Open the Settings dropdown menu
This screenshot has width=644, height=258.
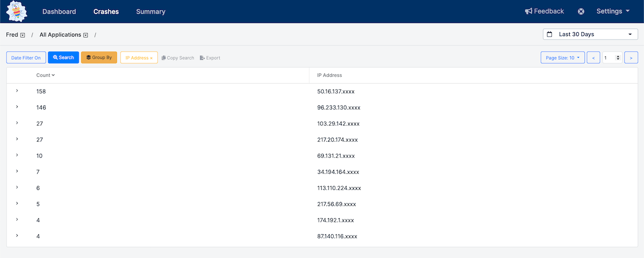click(x=613, y=11)
